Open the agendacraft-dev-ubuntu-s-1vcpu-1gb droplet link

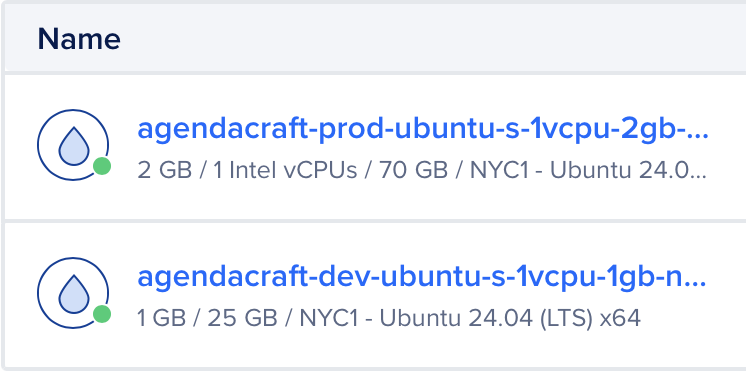pyautogui.click(x=422, y=278)
